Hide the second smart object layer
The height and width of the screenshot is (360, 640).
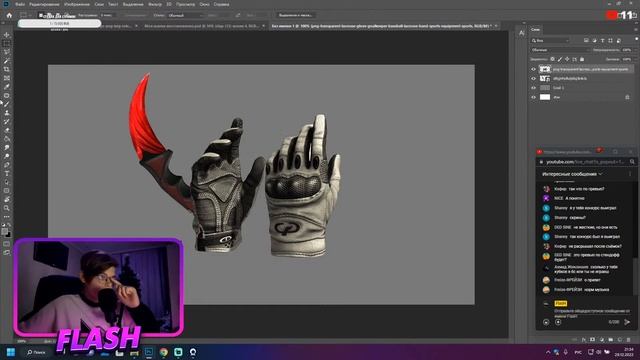[533, 78]
